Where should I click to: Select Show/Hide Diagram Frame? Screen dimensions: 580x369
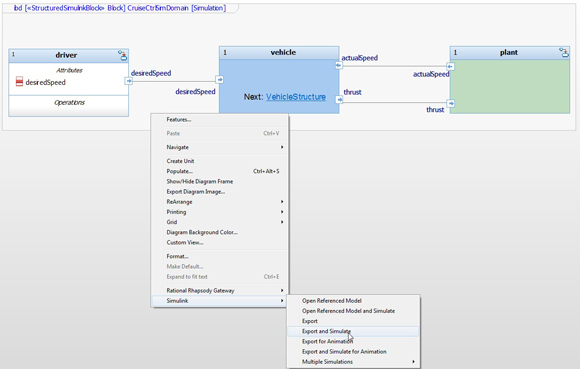tap(220, 182)
